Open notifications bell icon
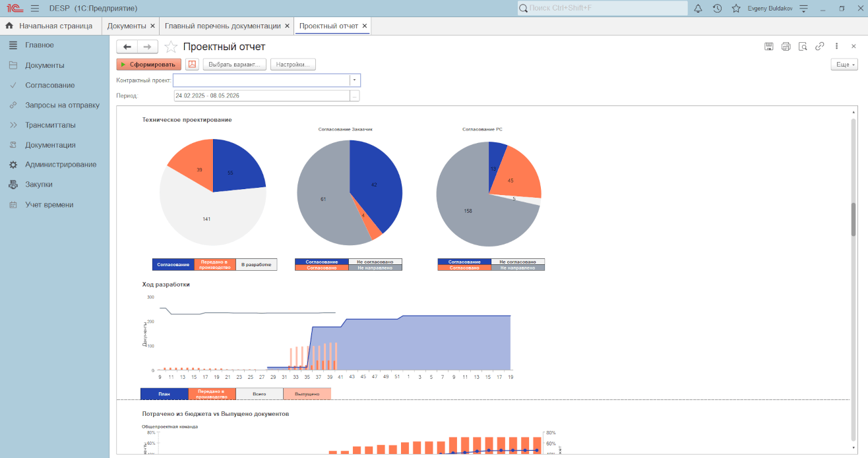This screenshot has width=868, height=458. click(x=698, y=9)
